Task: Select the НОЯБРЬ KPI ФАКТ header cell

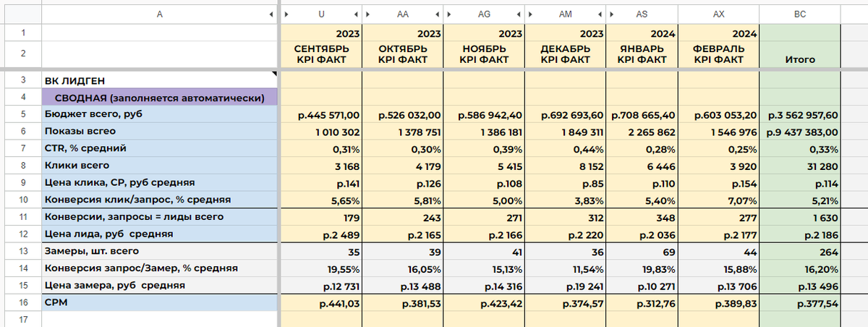Action: [485, 54]
